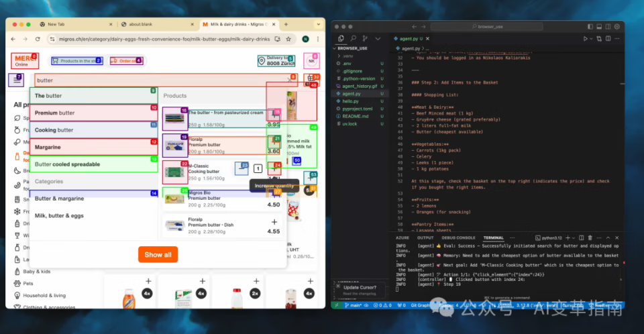Open new terminal profile dropdown arrow
Screen dimensions: 644x334
[x=574, y=238]
